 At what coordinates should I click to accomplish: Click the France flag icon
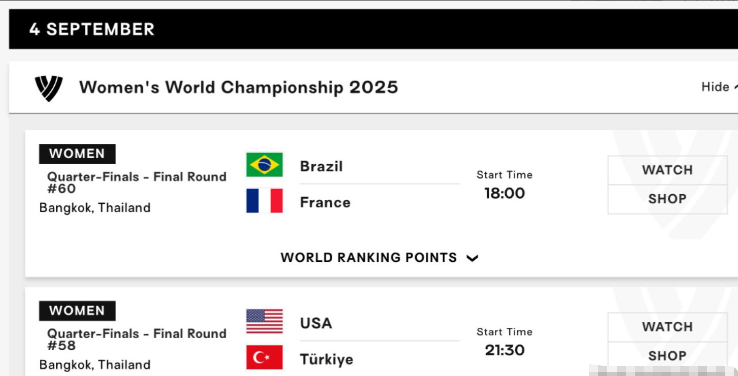[x=265, y=201]
